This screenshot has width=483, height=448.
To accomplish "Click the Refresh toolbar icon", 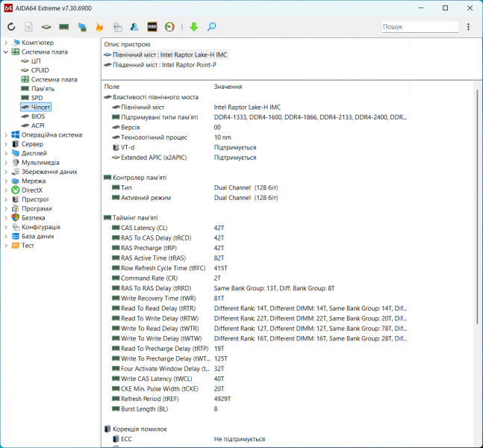I will point(11,27).
